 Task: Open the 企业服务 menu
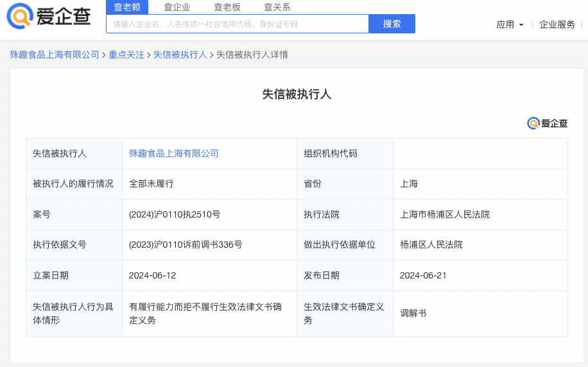coord(557,25)
